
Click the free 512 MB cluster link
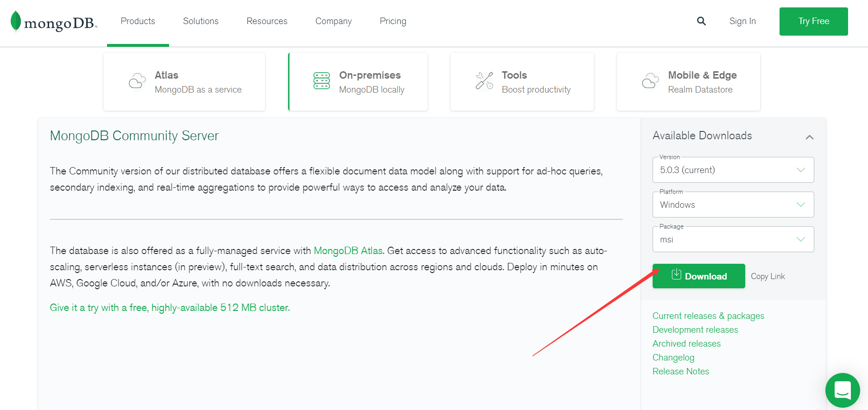coord(170,308)
